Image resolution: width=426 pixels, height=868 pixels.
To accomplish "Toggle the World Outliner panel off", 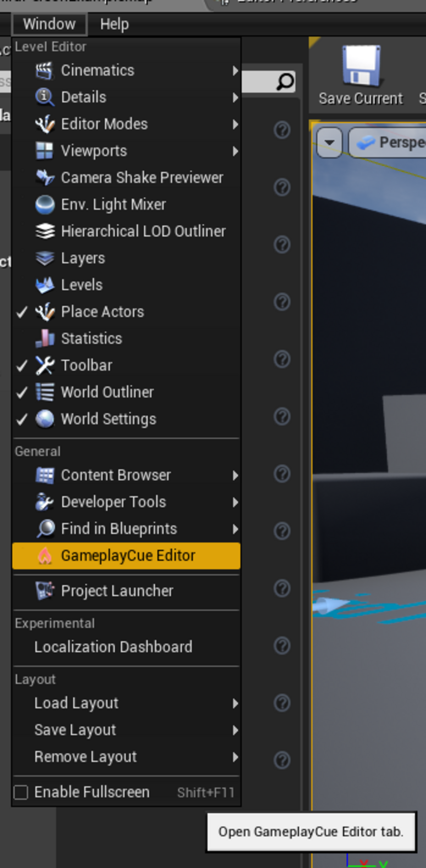I will (126, 392).
